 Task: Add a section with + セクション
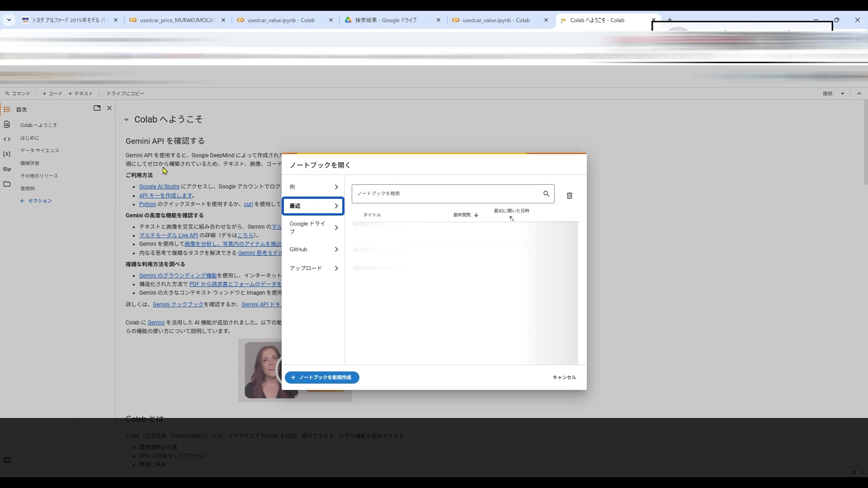click(36, 201)
